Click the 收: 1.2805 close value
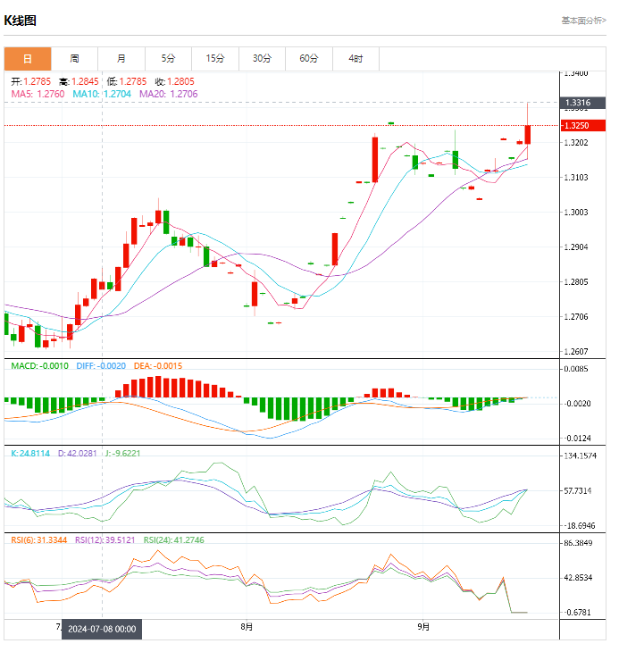644x652 pixels. point(174,81)
